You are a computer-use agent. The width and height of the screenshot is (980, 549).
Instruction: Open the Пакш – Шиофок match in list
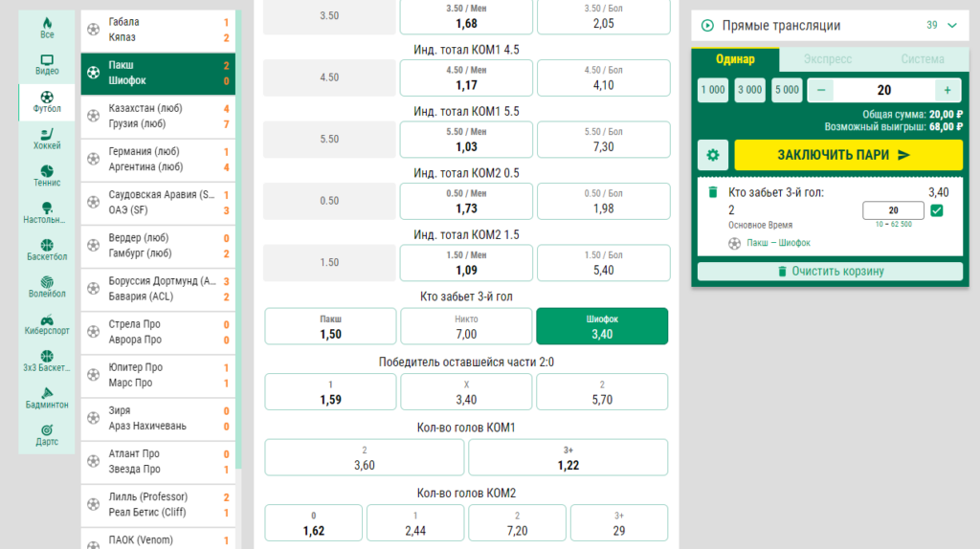click(x=158, y=73)
